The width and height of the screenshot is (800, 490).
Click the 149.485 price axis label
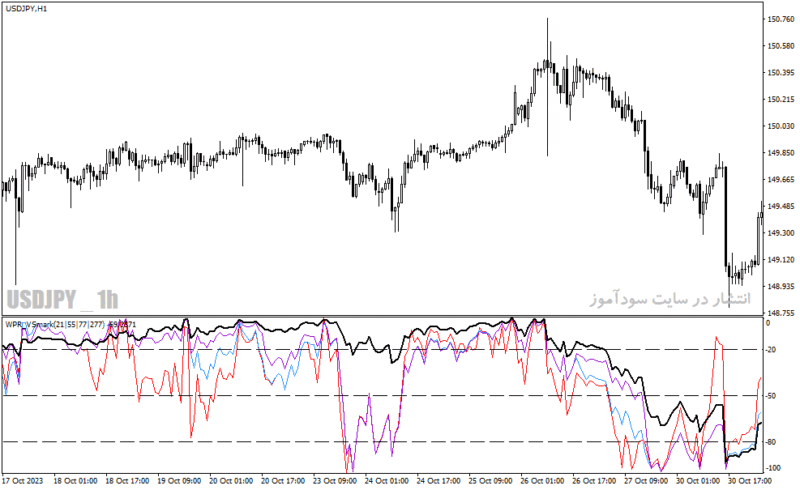pyautogui.click(x=781, y=206)
